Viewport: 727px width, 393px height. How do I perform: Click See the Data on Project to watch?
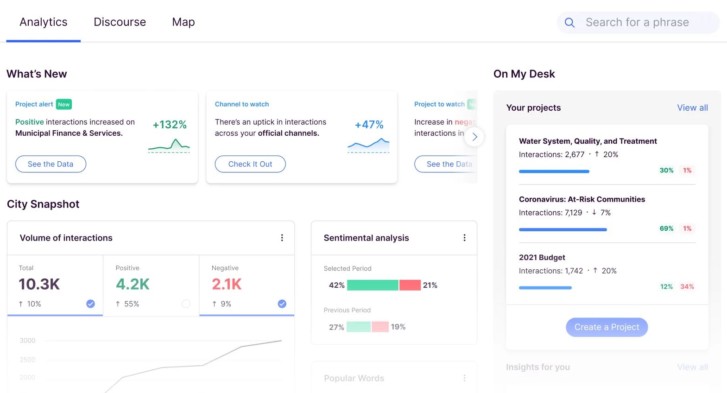click(446, 164)
